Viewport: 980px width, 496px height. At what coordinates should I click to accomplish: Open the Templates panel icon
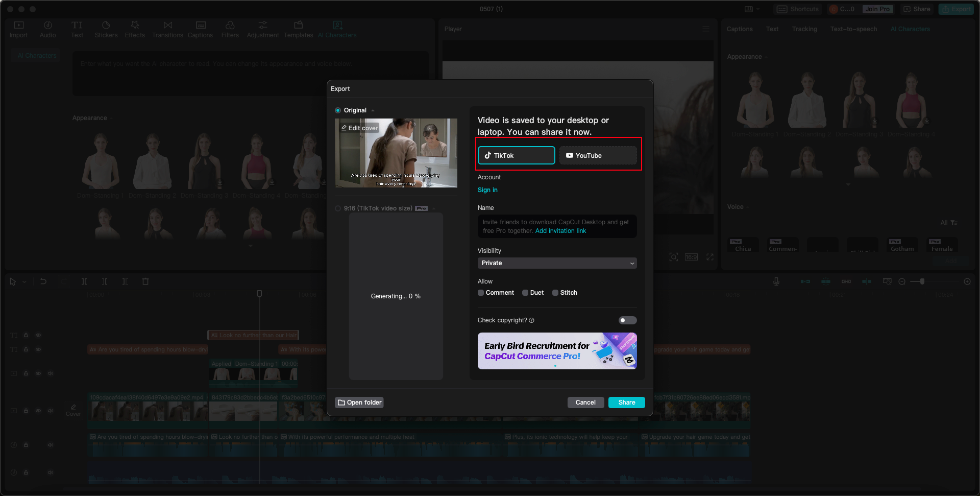click(x=298, y=30)
